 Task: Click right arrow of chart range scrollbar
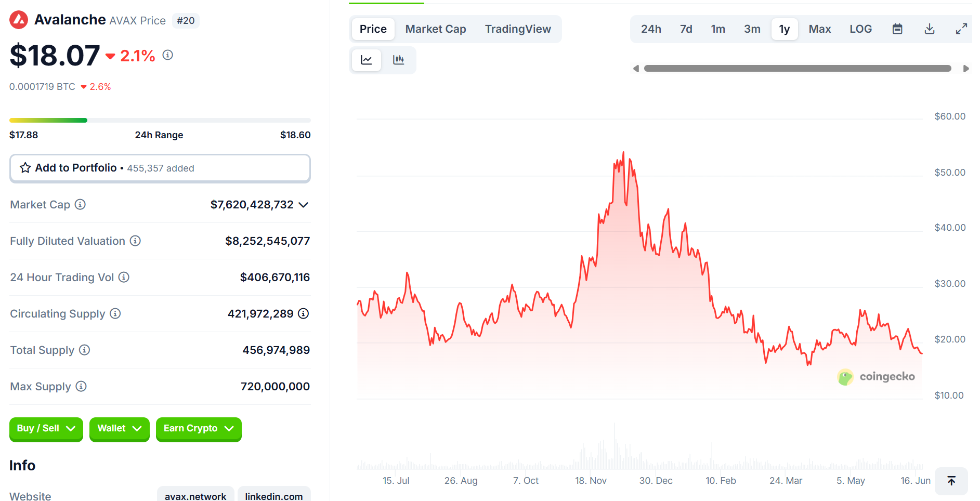point(966,69)
